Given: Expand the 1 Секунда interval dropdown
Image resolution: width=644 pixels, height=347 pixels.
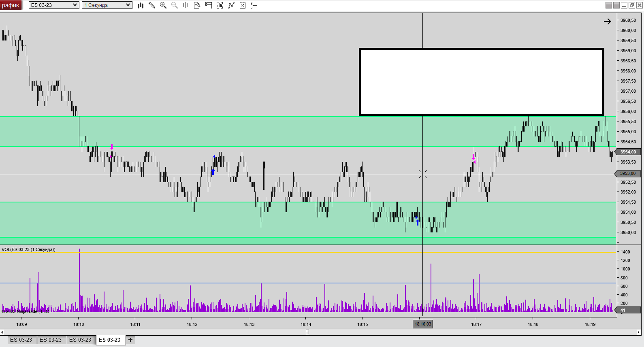Looking at the screenshot, I should tap(107, 5).
